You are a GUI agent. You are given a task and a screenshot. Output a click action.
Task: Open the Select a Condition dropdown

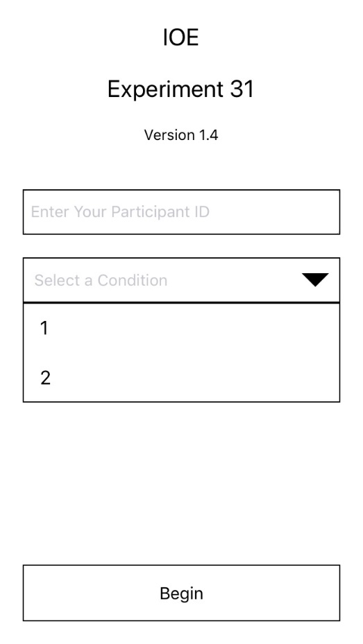[x=181, y=280]
